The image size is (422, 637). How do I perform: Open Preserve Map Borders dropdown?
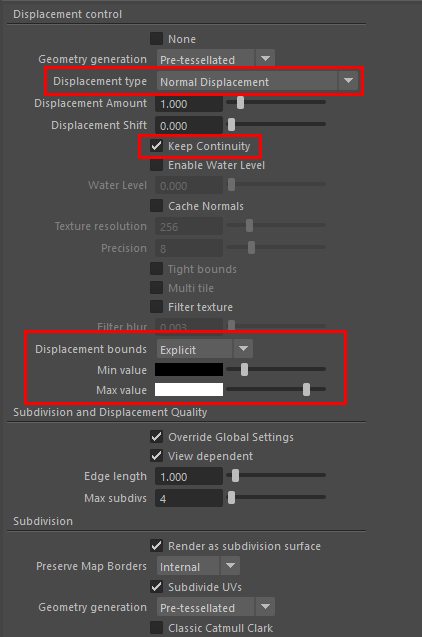tap(198, 566)
